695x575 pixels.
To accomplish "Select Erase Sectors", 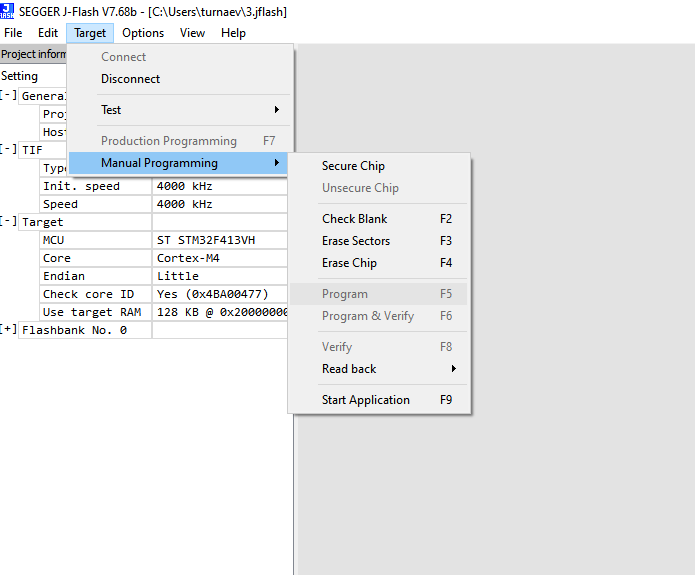I will click(x=379, y=241).
